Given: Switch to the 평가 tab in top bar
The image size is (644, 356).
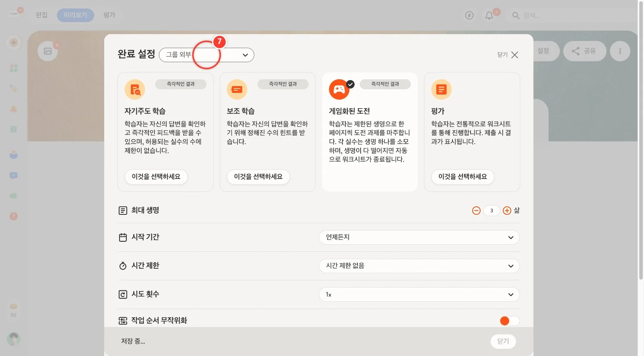Looking at the screenshot, I should 109,15.
